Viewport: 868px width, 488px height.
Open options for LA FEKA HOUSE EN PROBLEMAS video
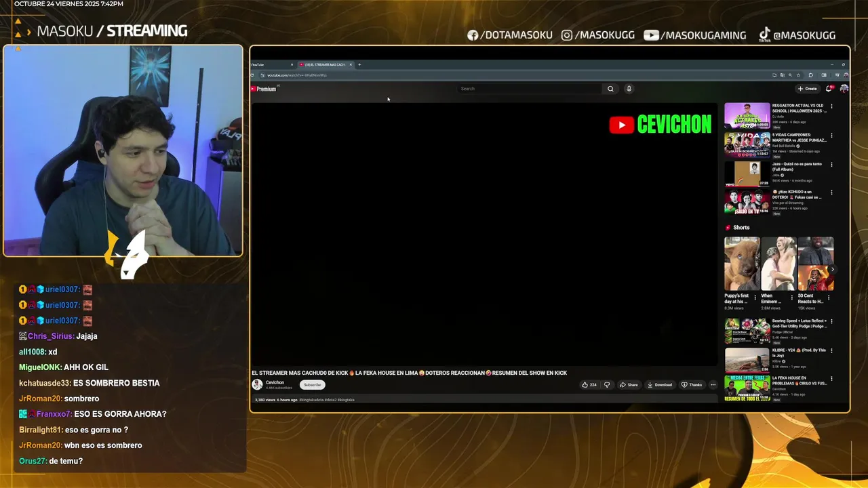pyautogui.click(x=831, y=379)
